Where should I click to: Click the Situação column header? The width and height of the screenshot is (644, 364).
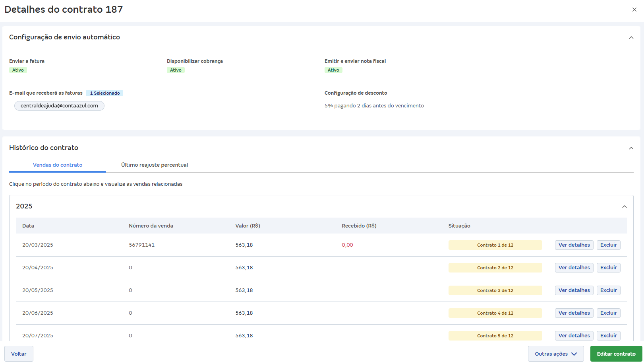coord(459,226)
